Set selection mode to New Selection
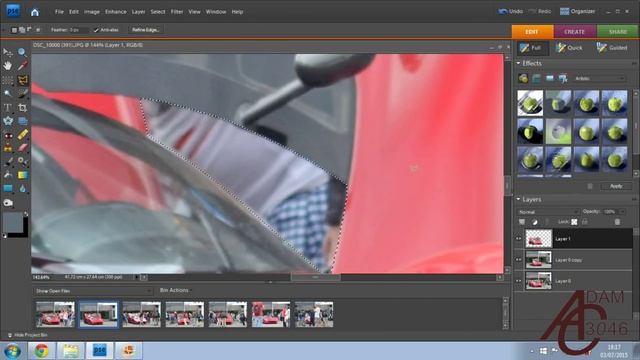Image resolution: width=640 pixels, height=360 pixels. (x=14, y=30)
